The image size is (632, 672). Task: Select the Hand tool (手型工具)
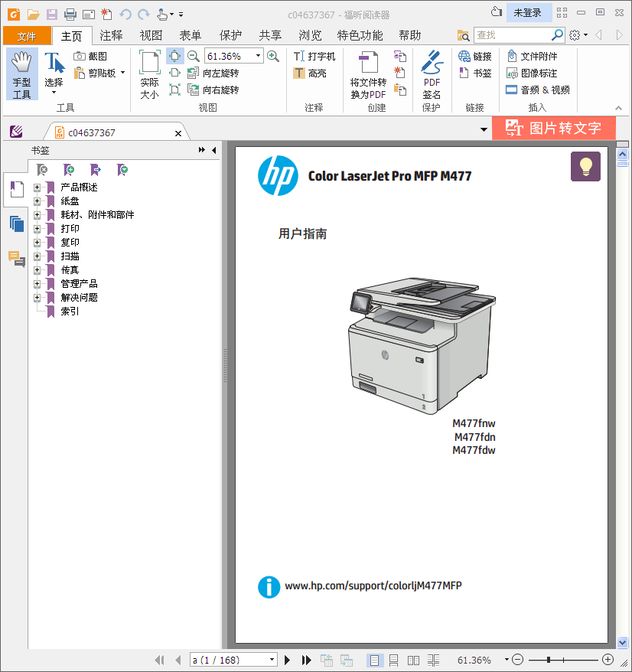click(x=22, y=74)
